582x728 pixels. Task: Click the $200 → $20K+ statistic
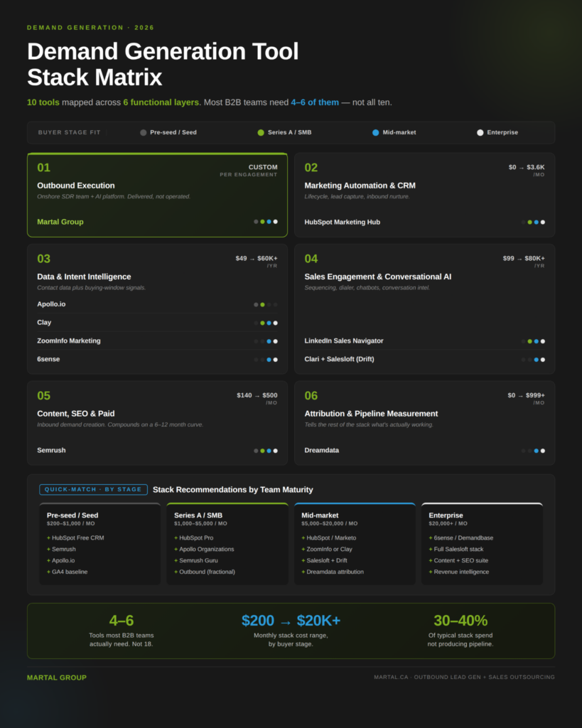[291, 620]
